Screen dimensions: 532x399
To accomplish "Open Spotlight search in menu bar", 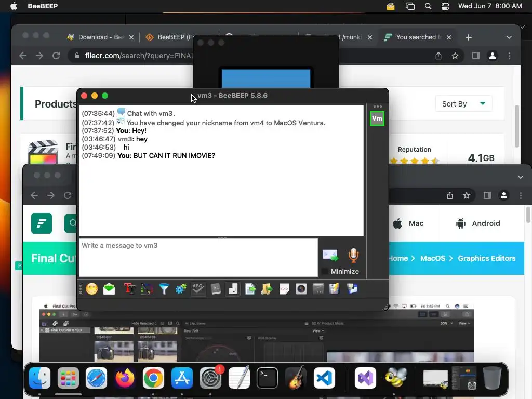I will click(x=428, y=6).
